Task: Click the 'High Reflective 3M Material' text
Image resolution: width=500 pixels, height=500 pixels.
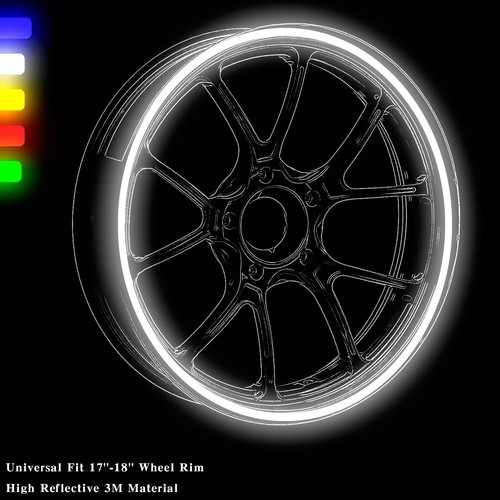Action: [92, 488]
